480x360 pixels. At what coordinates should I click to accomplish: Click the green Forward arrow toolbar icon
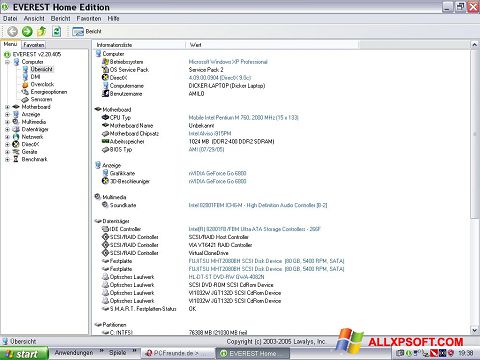coord(27,31)
